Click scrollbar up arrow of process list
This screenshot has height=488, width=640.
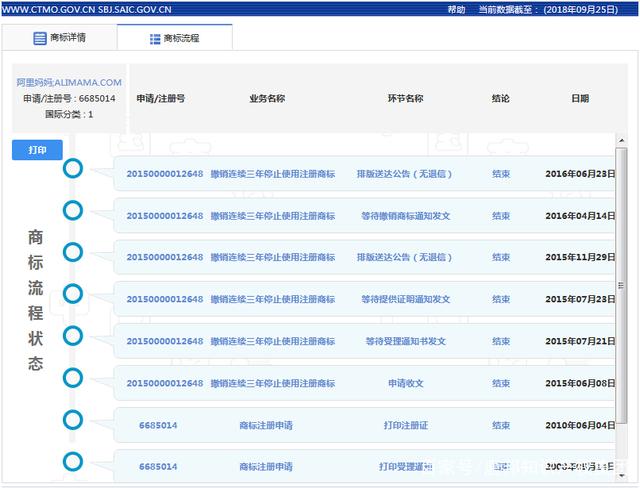(621, 140)
